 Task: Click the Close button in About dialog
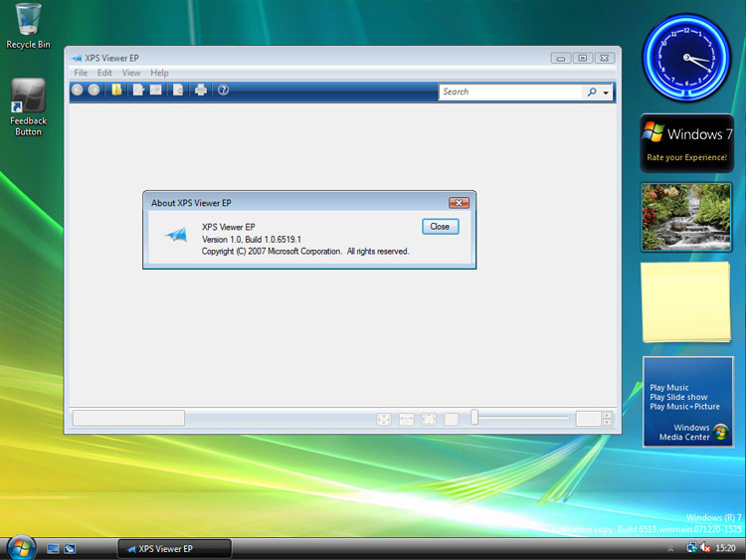(440, 227)
